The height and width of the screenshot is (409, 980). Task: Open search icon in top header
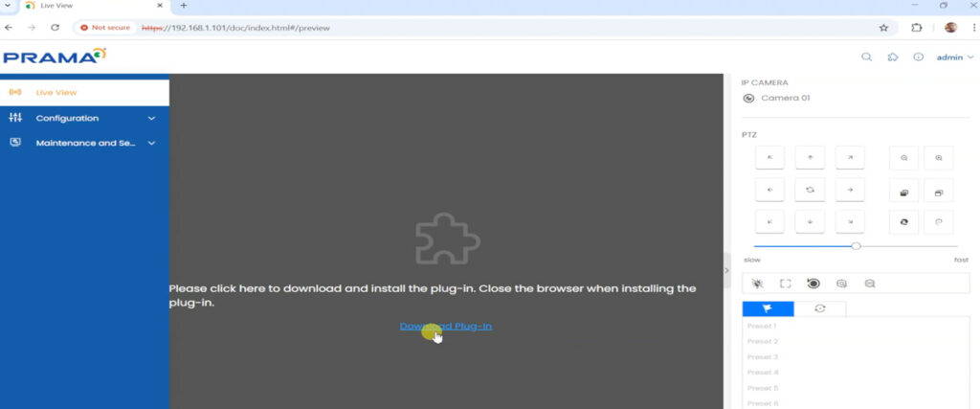866,57
